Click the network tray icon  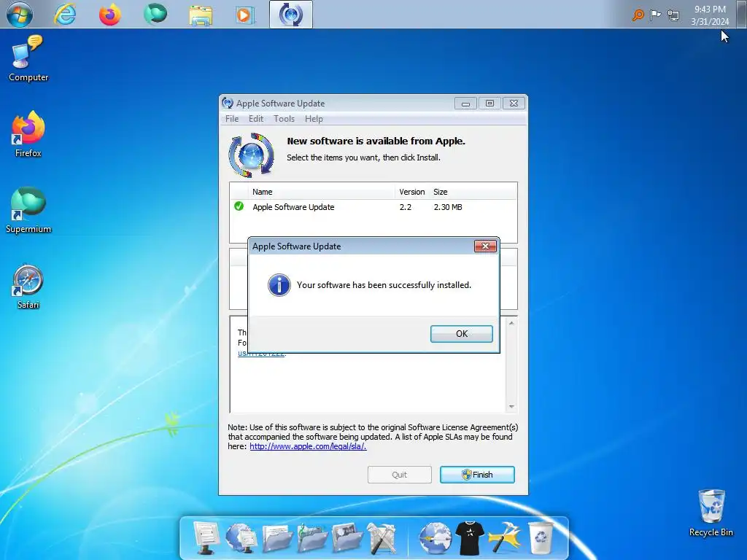pos(673,15)
